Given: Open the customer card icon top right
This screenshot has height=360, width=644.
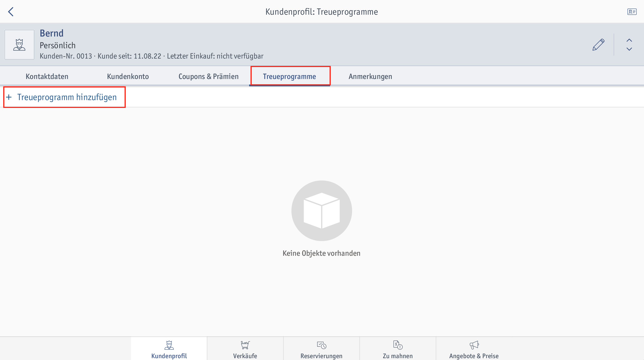Looking at the screenshot, I should tap(632, 12).
